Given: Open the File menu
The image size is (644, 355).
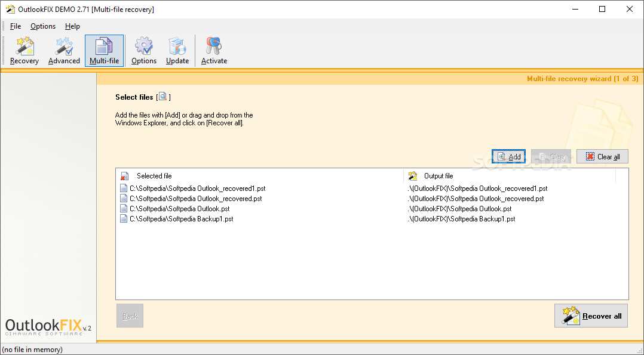Looking at the screenshot, I should click(15, 26).
